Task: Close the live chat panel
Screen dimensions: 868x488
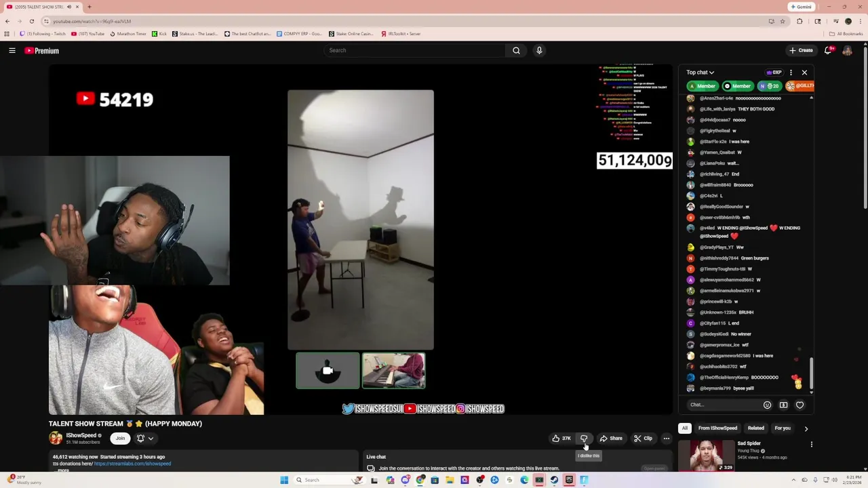Action: (x=804, y=73)
